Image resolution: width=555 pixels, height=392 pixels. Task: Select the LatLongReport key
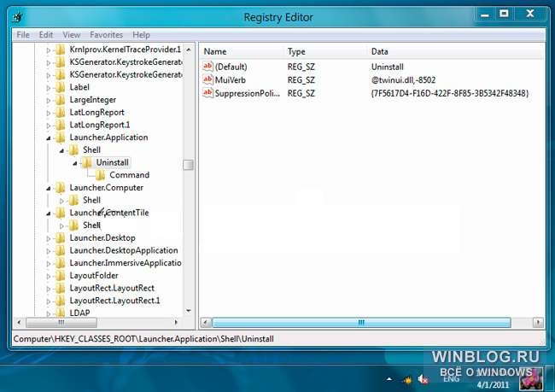pos(96,112)
